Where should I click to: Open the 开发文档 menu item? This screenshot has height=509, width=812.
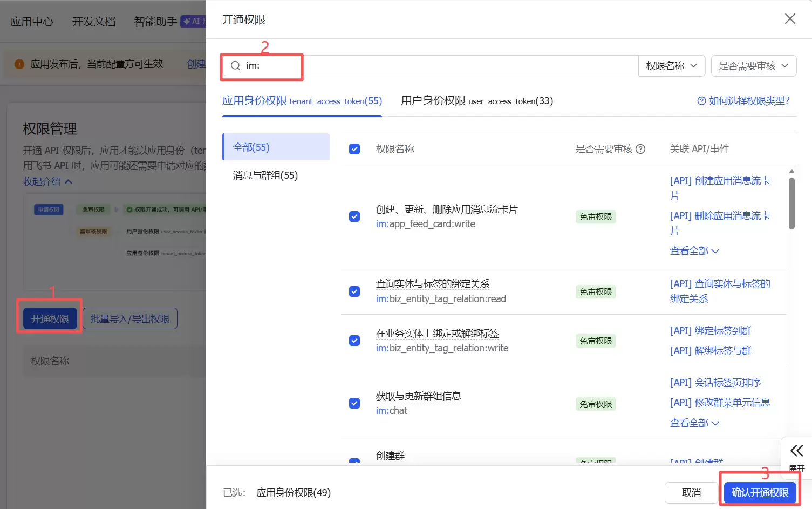[x=93, y=22]
